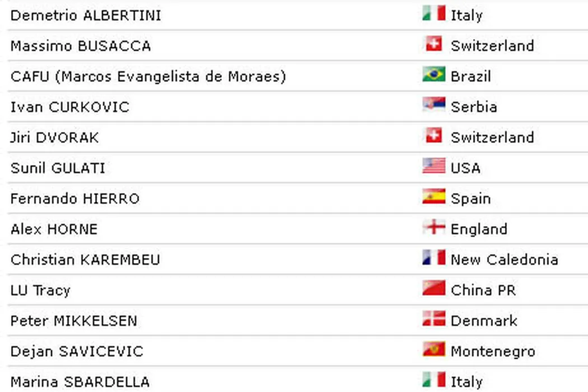The width and height of the screenshot is (588, 392).
Task: Click the country text Denmark
Action: pyautogui.click(x=484, y=321)
